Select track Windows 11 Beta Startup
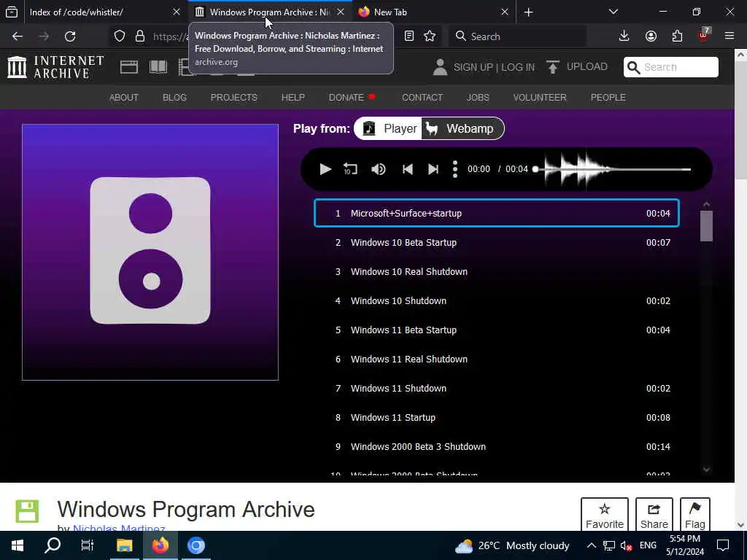Viewport: 747px width, 560px height. point(496,330)
